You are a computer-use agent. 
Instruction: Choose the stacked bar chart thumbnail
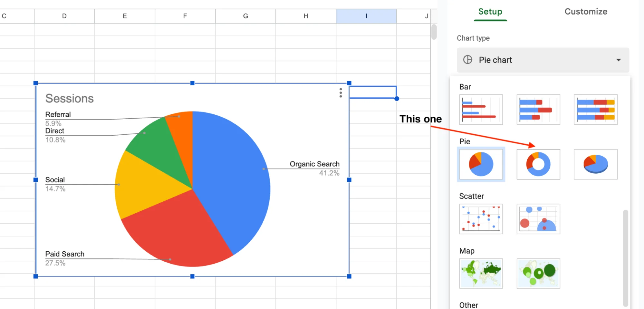coord(538,110)
